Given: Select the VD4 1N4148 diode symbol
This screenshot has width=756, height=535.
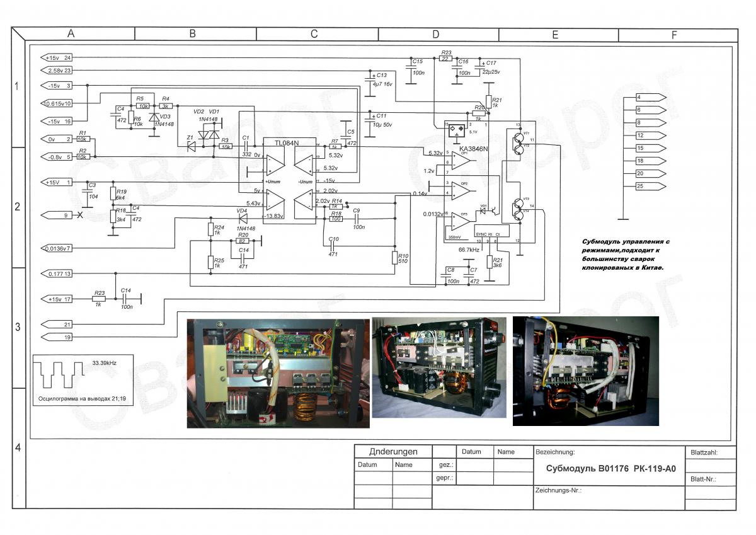Looking at the screenshot, I should click(x=241, y=219).
